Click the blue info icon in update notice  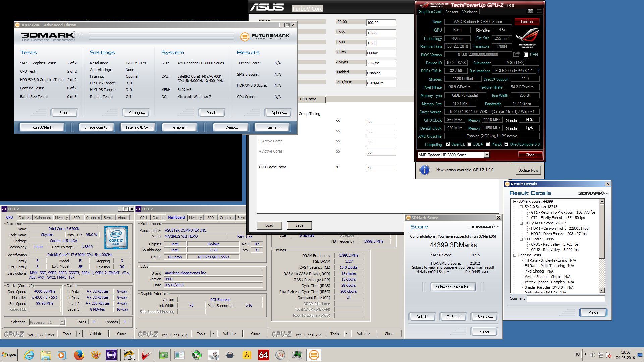tap(425, 170)
